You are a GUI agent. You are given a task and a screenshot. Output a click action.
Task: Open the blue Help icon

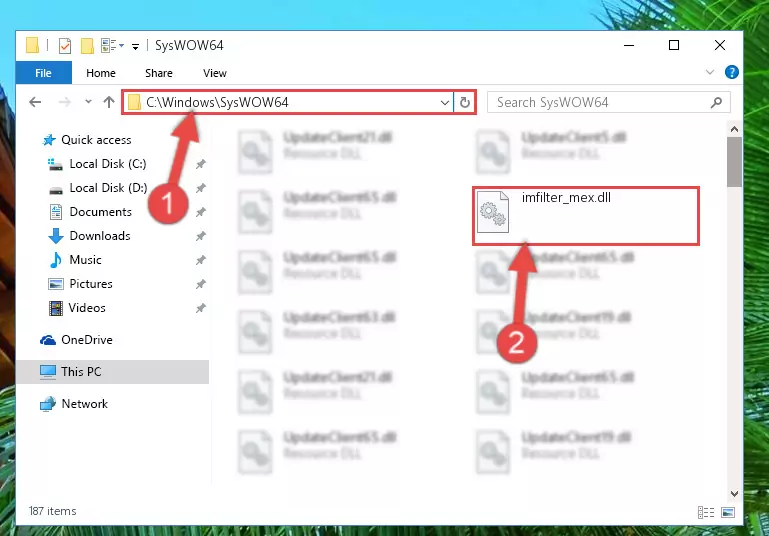[x=732, y=73]
